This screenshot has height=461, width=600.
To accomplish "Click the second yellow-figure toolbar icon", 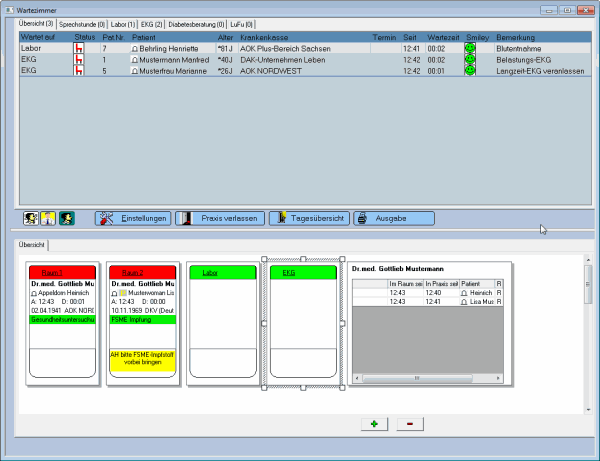I will click(x=48, y=217).
